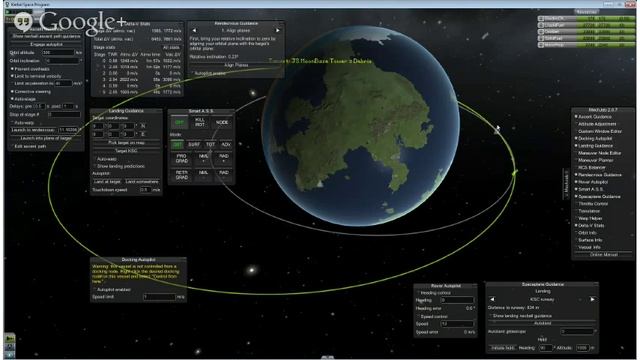This screenshot has width=640, height=360.
Task: Click Engage autopilot in Ascent Guidance
Action: (46, 44)
